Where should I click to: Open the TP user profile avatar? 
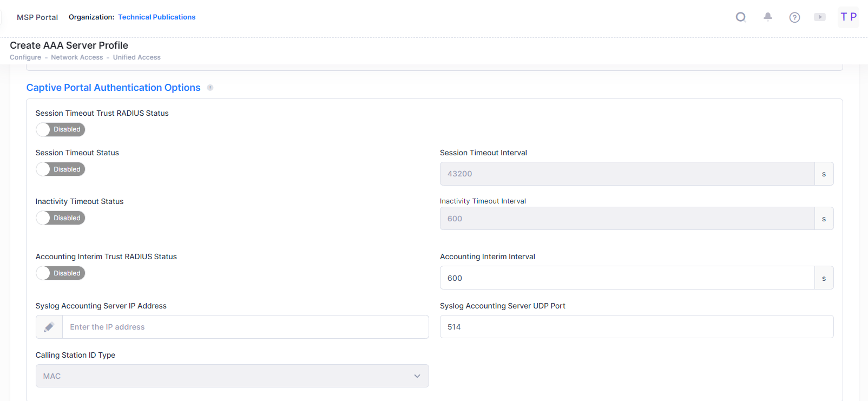(848, 17)
